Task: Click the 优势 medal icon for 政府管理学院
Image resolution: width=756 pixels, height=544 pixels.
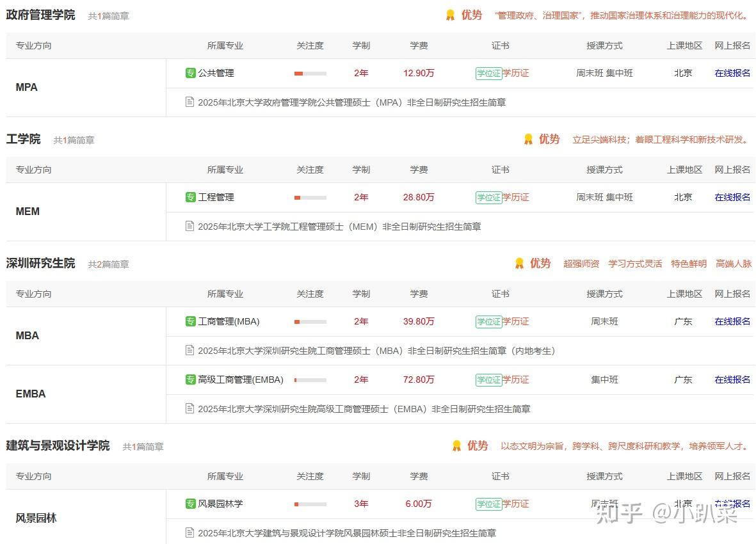Action: click(x=450, y=15)
